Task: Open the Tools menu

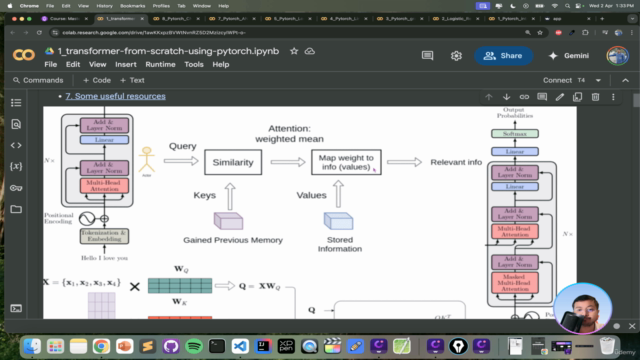Action: (x=194, y=64)
